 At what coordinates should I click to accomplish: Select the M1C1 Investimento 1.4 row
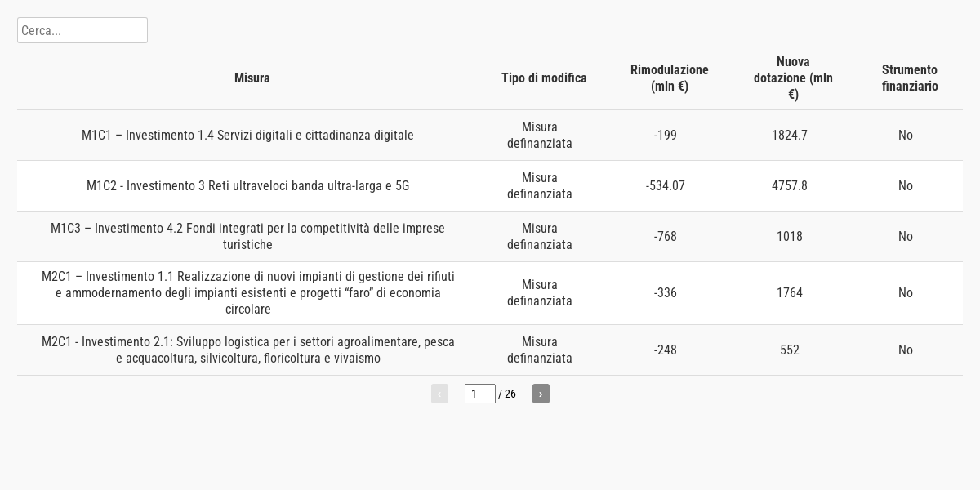[247, 136]
